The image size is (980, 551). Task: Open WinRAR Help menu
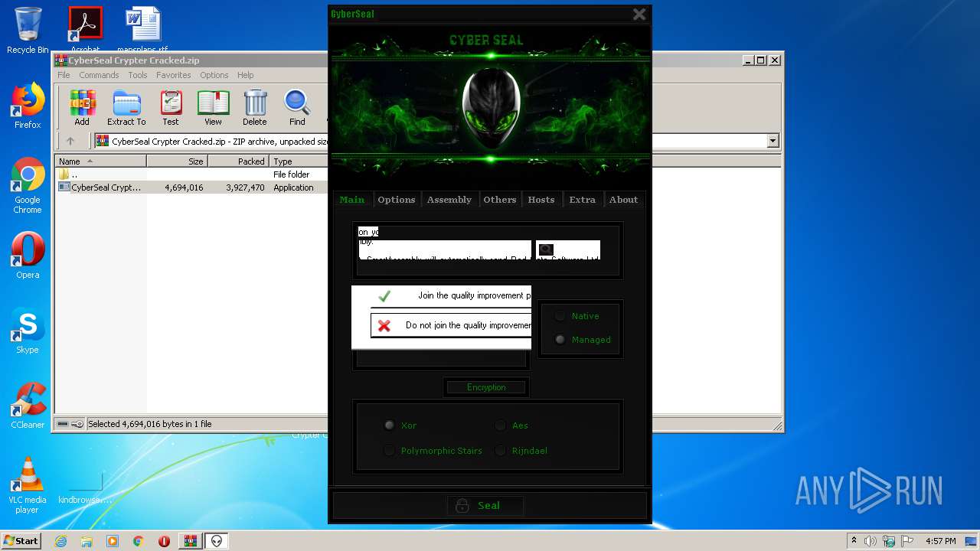pyautogui.click(x=245, y=75)
